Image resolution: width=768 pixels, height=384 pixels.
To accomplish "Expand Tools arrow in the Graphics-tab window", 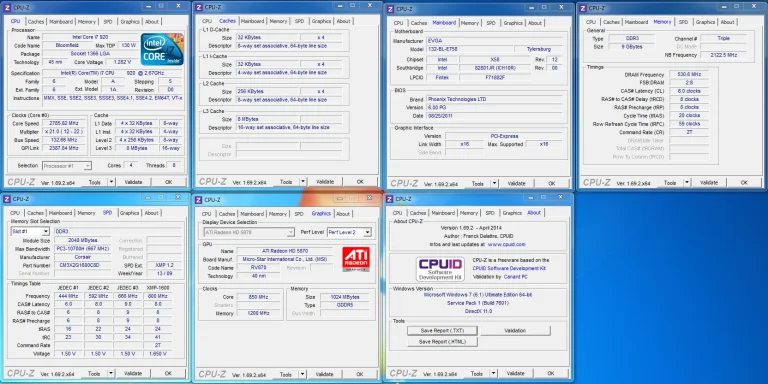I will tap(302, 374).
